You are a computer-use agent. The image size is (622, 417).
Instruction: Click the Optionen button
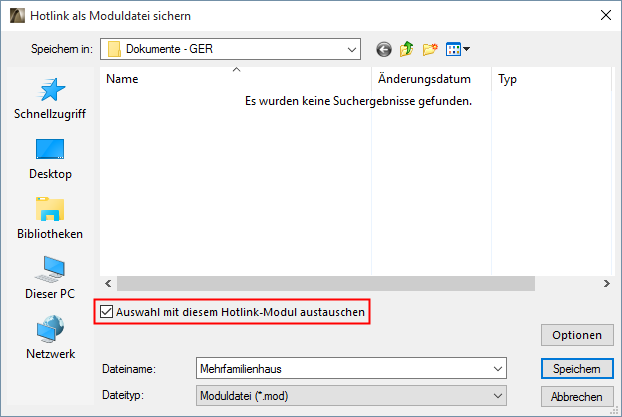click(x=577, y=335)
